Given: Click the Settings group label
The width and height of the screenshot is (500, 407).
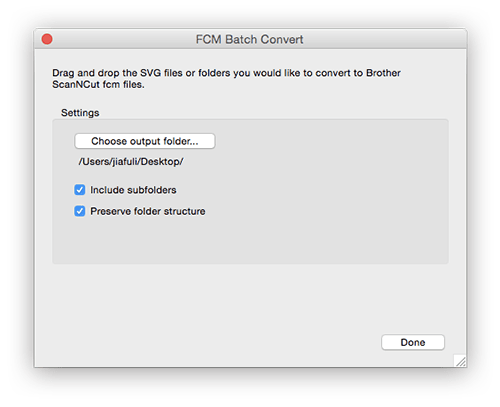Looking at the screenshot, I should coord(80,113).
